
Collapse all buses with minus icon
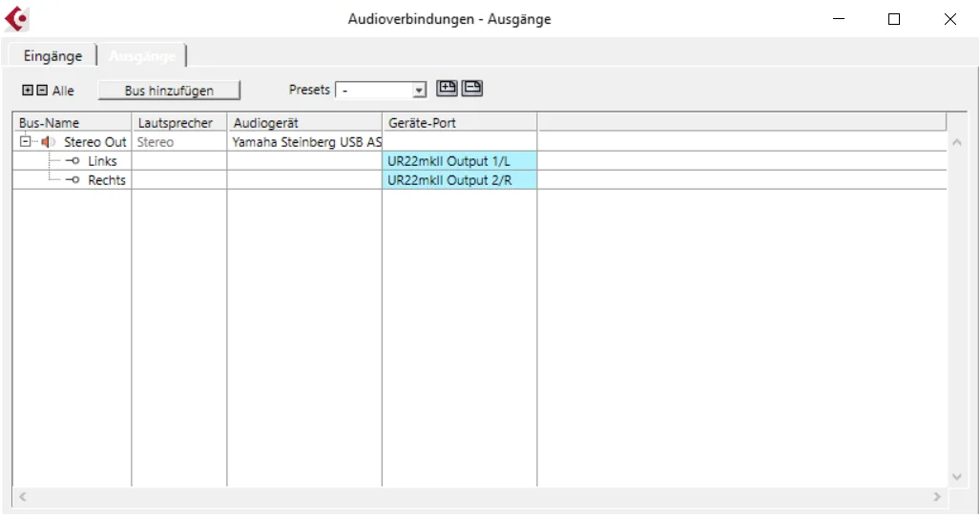click(42, 90)
